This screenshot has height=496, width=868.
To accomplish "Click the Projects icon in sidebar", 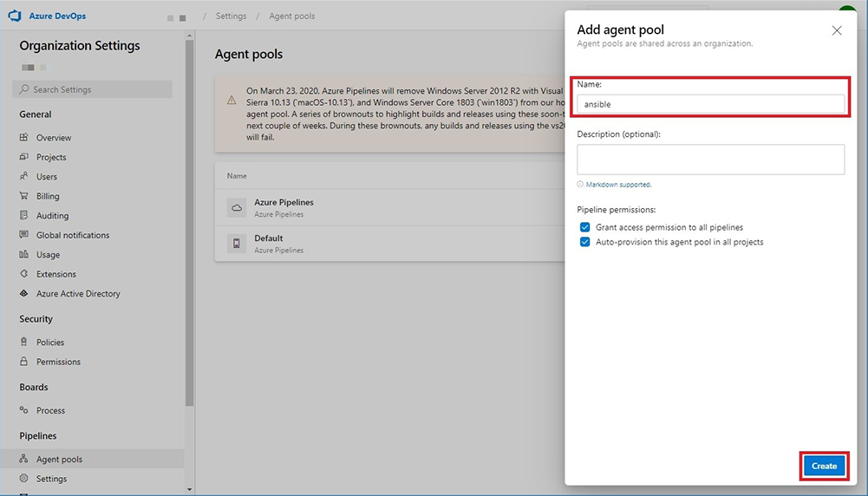I will tap(23, 157).
